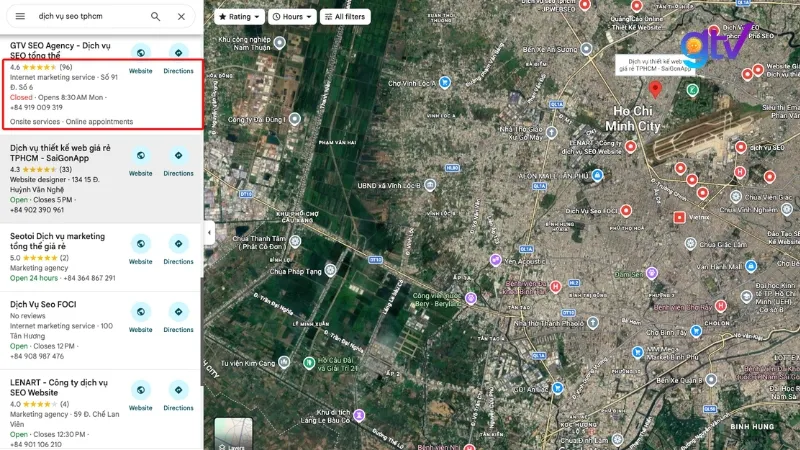The height and width of the screenshot is (450, 800).
Task: Select 'Dịch Vụ Seo FOCI' listing title
Action: (x=43, y=305)
